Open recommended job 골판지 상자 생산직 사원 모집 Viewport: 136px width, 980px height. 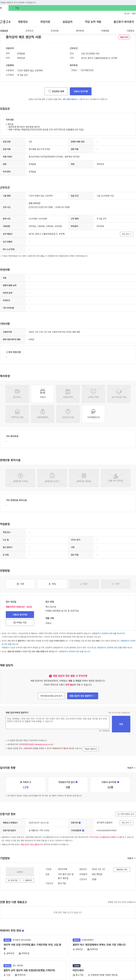(29, 970)
